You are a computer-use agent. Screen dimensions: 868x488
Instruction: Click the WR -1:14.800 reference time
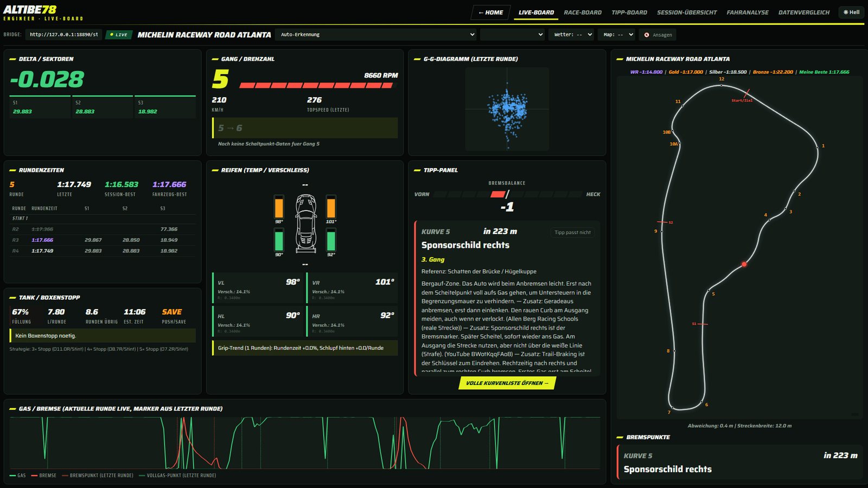pyautogui.click(x=647, y=72)
